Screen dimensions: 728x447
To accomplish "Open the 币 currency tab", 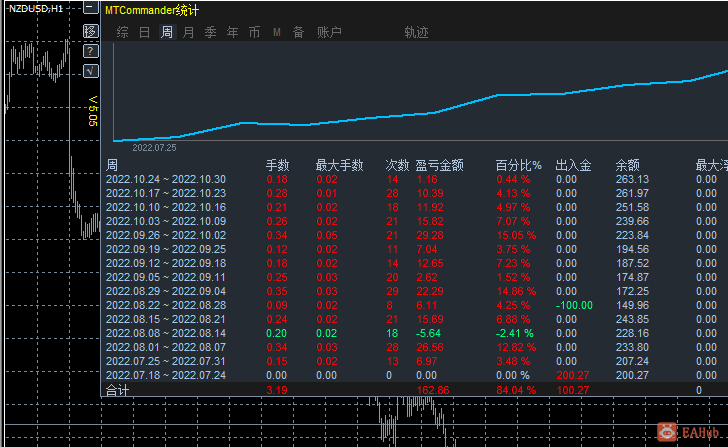I will pyautogui.click(x=254, y=32).
